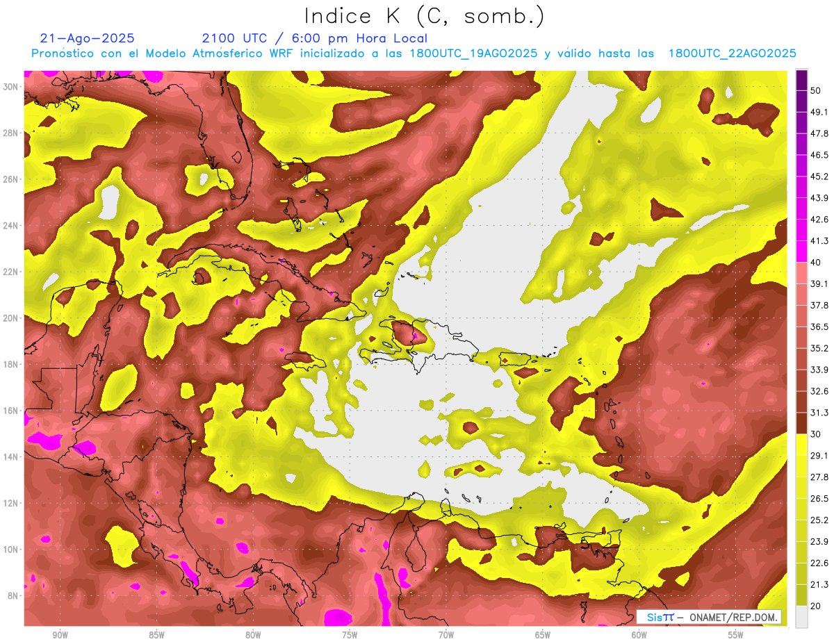Screen dimensions: 834x644
Task: Click the '80W' longitude label
Action: click(253, 636)
